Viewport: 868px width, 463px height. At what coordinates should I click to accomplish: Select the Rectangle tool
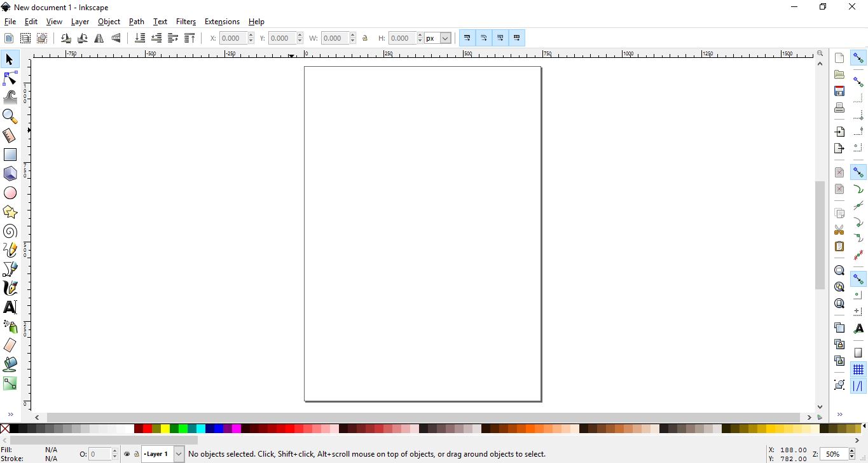pos(10,154)
